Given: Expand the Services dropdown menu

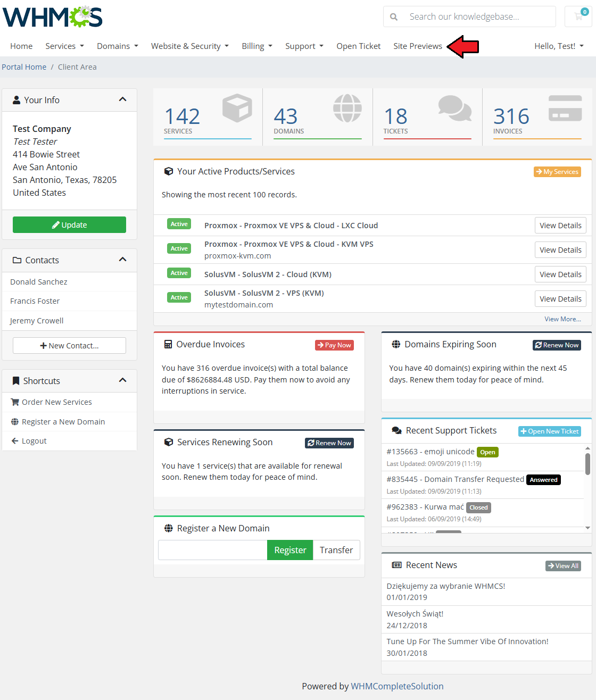Looking at the screenshot, I should click(64, 46).
